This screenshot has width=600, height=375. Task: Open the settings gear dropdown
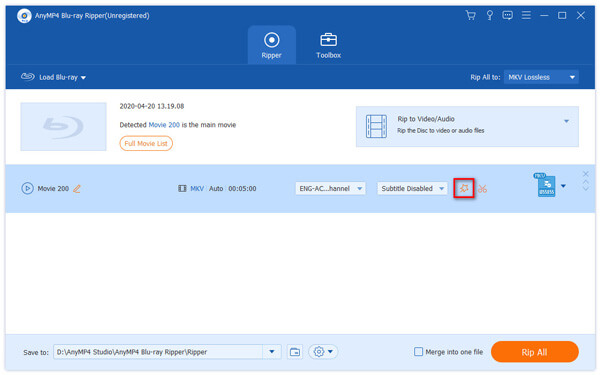pyautogui.click(x=323, y=352)
